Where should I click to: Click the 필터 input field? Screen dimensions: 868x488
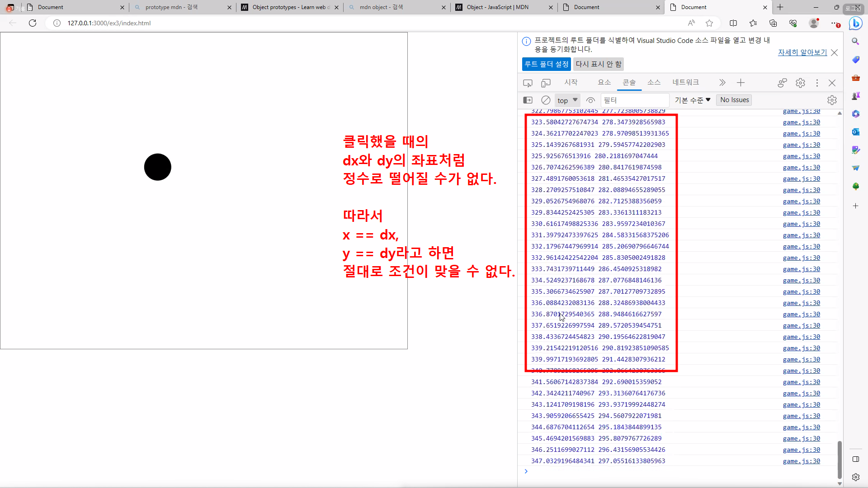[634, 100]
